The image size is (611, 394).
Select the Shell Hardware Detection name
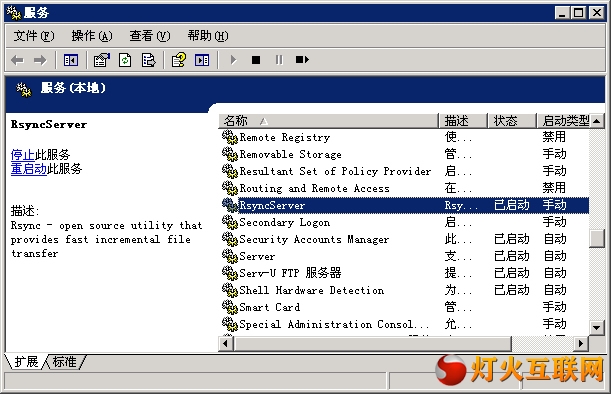pos(311,290)
